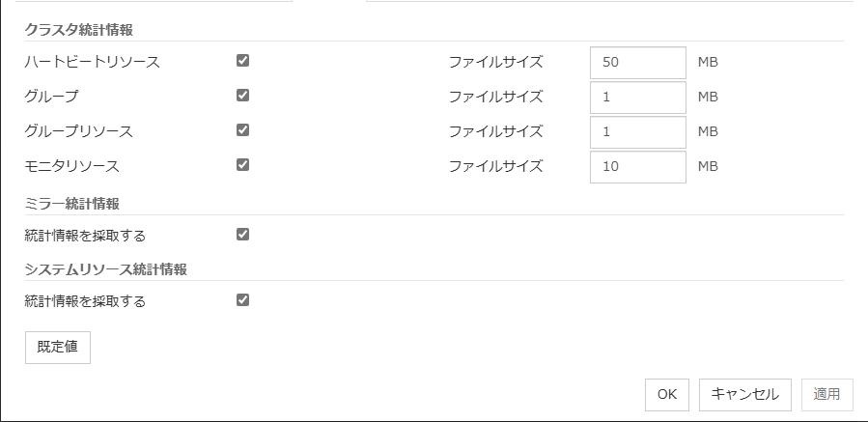The image size is (868, 422).
Task: Click the システムリソース統計情報 section heading
Action: tap(106, 268)
